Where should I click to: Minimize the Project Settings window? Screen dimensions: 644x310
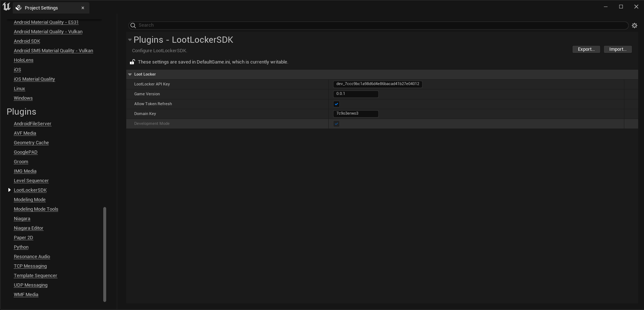point(606,7)
